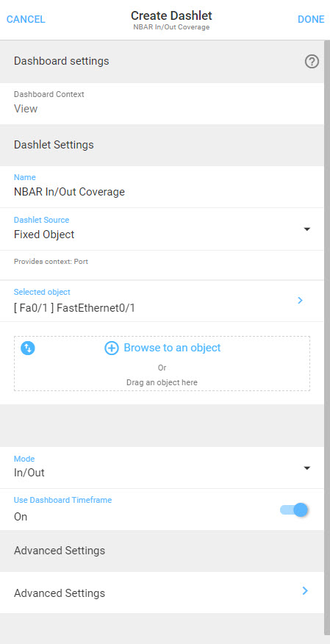Open the Advanced Settings chevron arrow
The height and width of the screenshot is (644, 330).
(305, 590)
